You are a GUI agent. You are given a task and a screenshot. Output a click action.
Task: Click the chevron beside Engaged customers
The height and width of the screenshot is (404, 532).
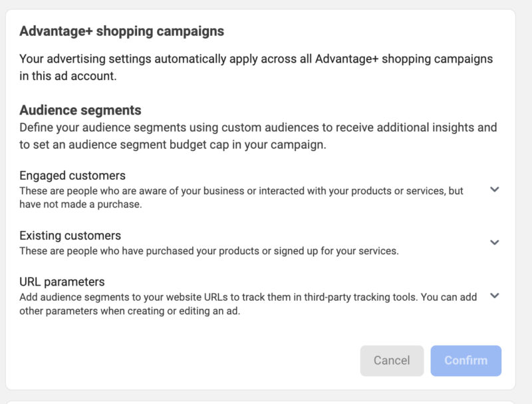point(495,190)
